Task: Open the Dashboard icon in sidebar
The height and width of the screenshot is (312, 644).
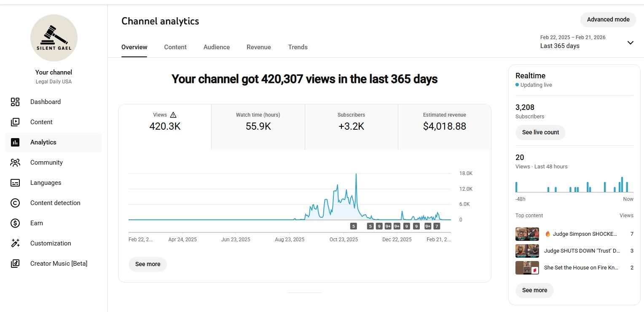Action: 15,102
